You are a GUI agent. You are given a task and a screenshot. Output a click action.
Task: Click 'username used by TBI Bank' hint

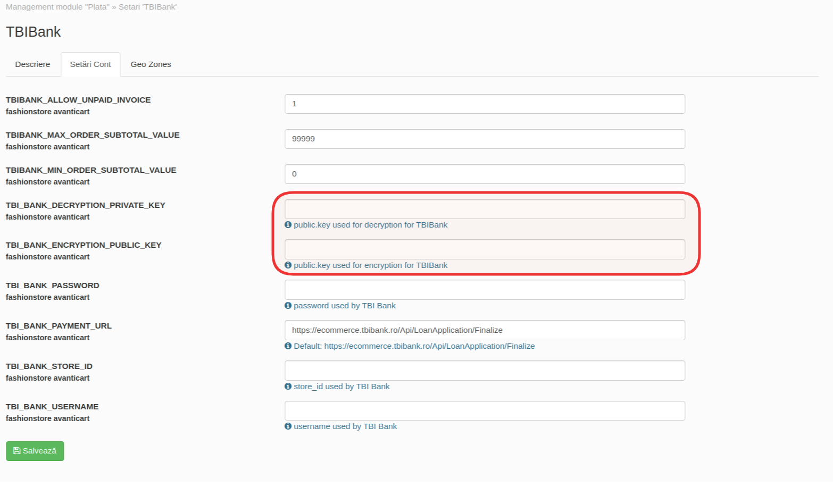(345, 426)
